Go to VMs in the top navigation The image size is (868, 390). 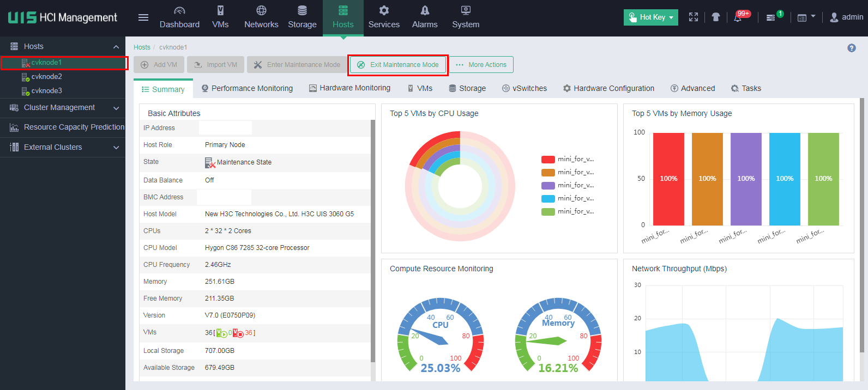220,18
